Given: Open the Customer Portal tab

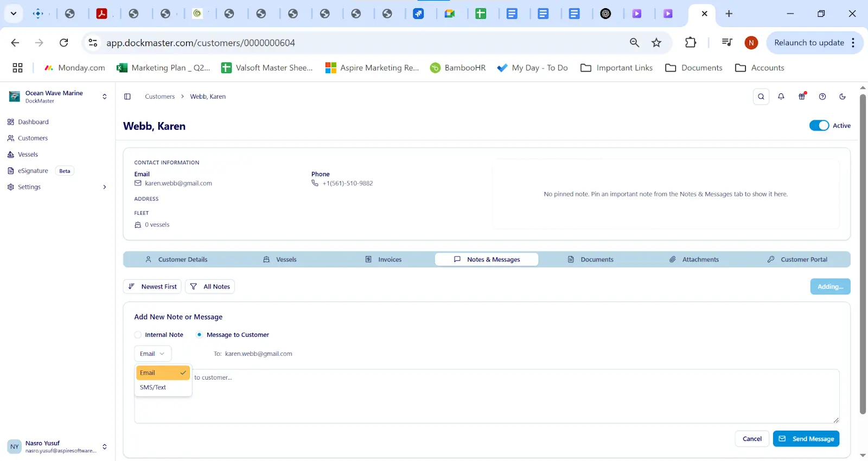Looking at the screenshot, I should [797, 260].
